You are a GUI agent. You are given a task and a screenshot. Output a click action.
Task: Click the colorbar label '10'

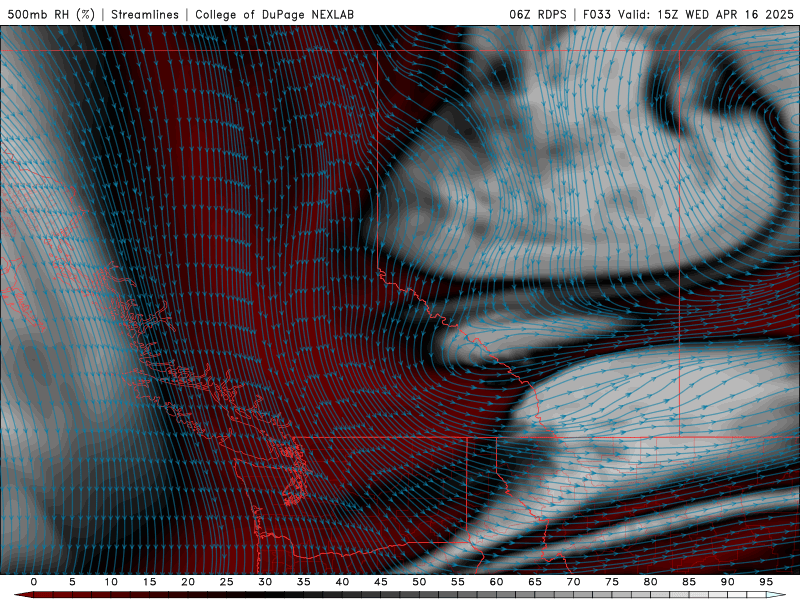[x=111, y=582]
